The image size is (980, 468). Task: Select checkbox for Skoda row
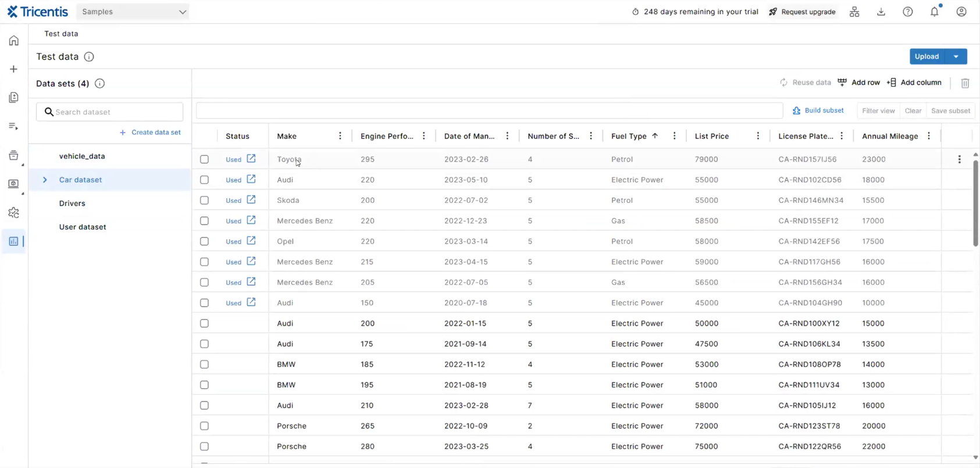point(204,201)
